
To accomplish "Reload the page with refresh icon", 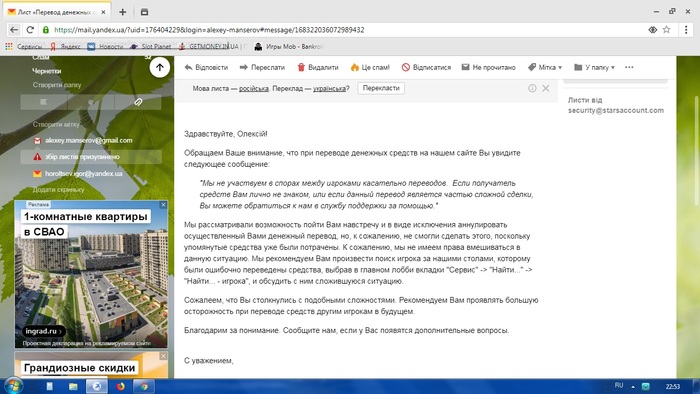I will 30,30.
